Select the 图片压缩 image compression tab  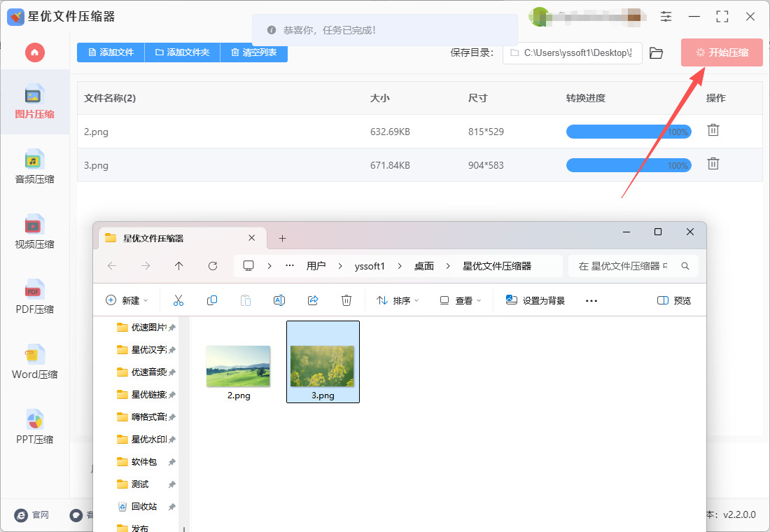(x=34, y=101)
